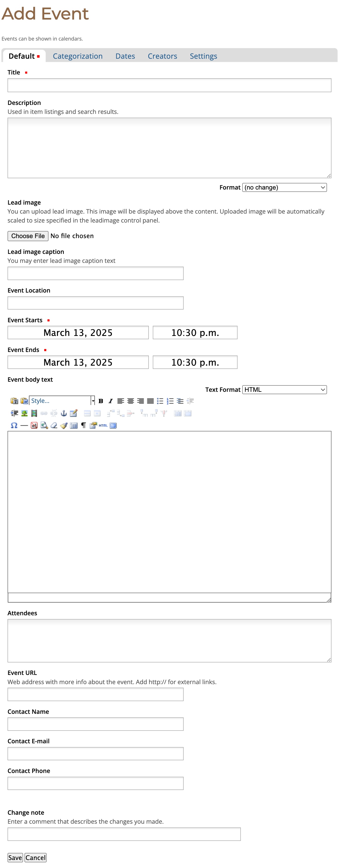Image resolution: width=339 pixels, height=868 pixels.
Task: Toggle show paragraph marks icon
Action: click(84, 425)
